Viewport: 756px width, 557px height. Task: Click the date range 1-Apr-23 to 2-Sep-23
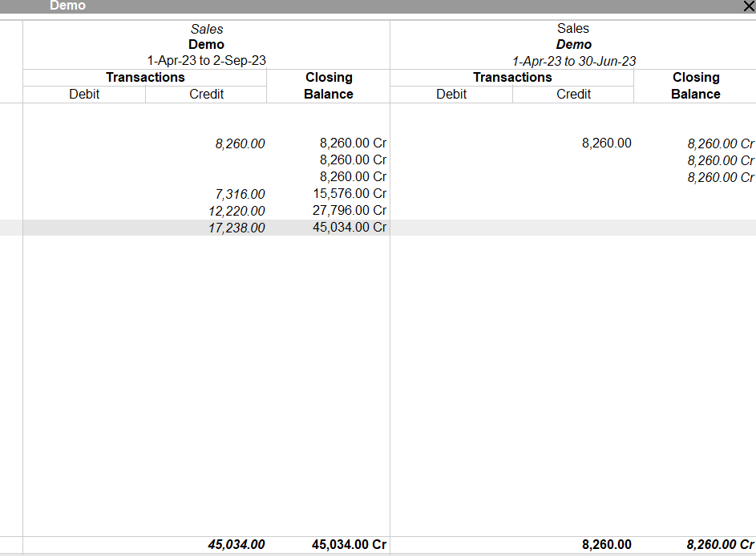[x=205, y=60]
